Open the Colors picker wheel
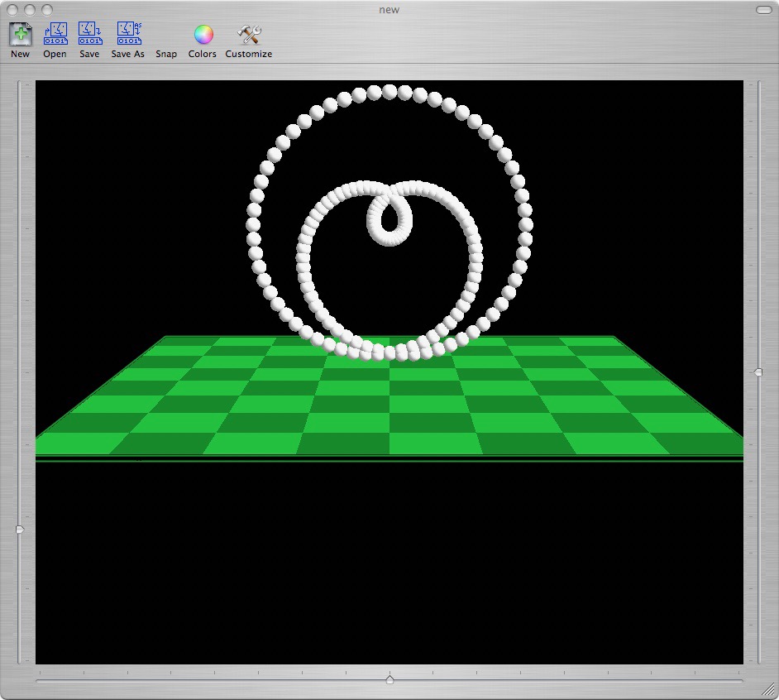This screenshot has width=779, height=700. [x=203, y=34]
